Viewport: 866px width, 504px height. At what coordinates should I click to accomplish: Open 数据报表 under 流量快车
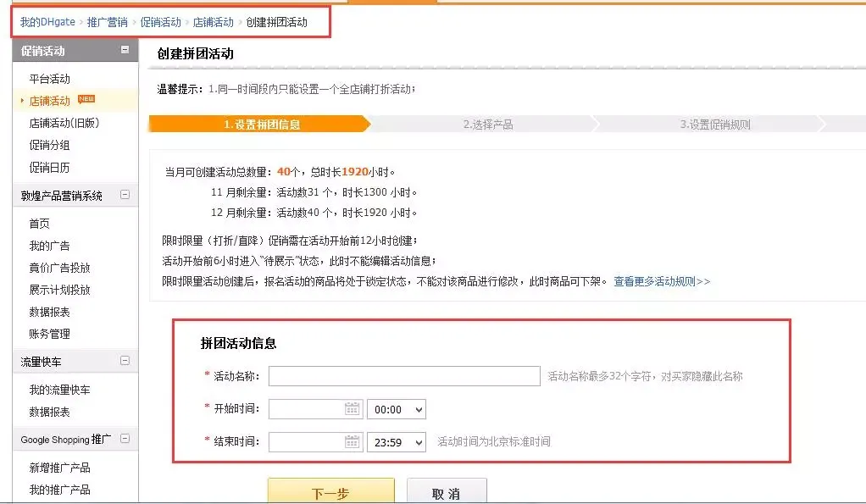pyautogui.click(x=50, y=412)
